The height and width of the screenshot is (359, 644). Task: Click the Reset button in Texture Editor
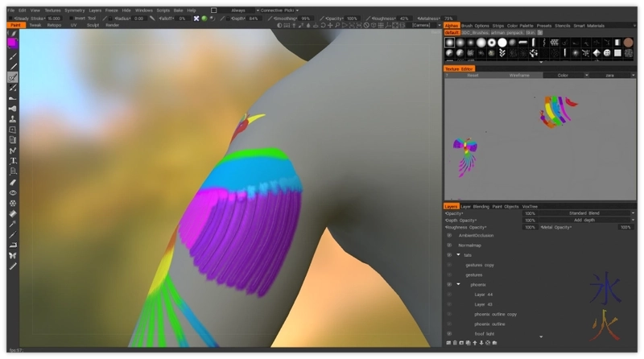[x=473, y=75]
